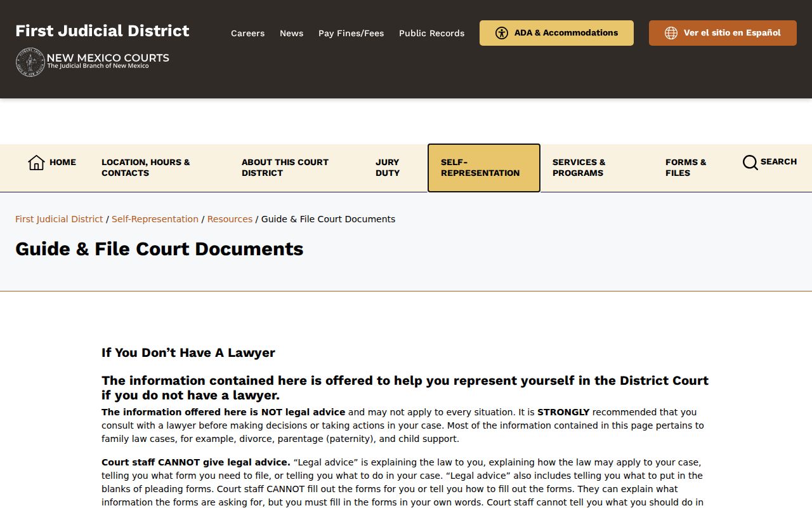Click the If You Don't Have A Lawyer heading
The width and height of the screenshot is (812, 508).
click(188, 352)
